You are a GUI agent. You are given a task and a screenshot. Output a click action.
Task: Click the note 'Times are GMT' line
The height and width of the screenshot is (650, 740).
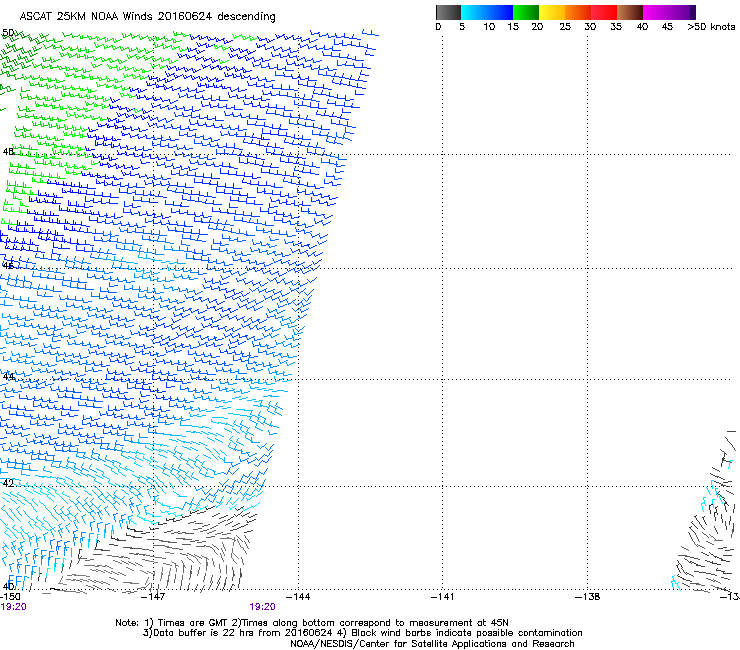312,623
